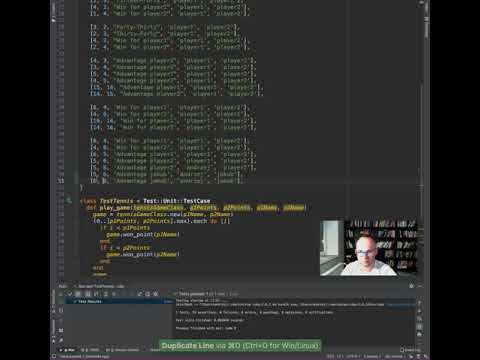Select the Test Results tree row

[119, 301]
